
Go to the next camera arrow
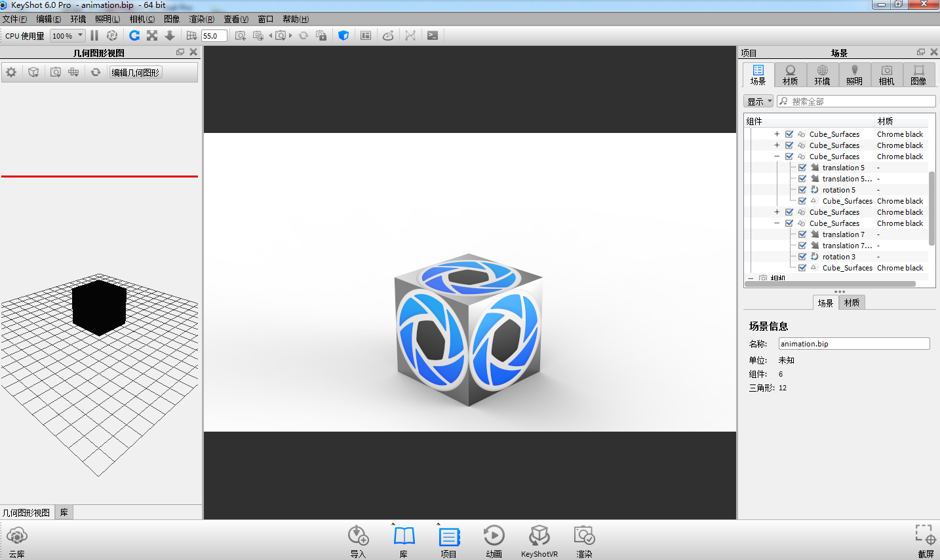coord(290,35)
